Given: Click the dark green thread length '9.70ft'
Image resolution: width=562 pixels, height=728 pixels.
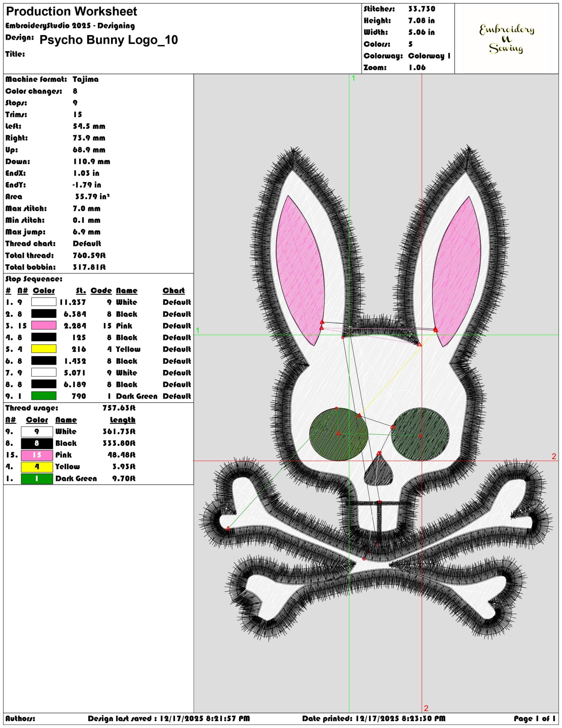Looking at the screenshot, I should coord(124,478).
